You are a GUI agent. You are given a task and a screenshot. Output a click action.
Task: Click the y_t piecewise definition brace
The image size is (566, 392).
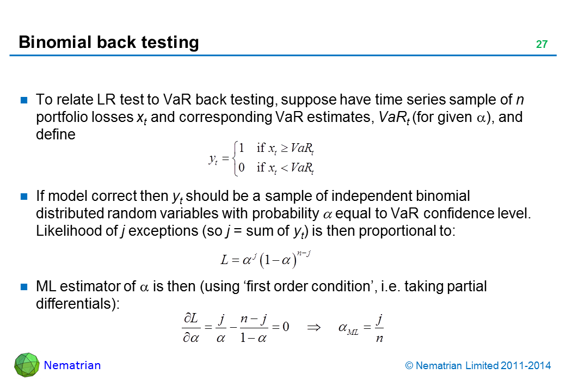pyautogui.click(x=234, y=158)
